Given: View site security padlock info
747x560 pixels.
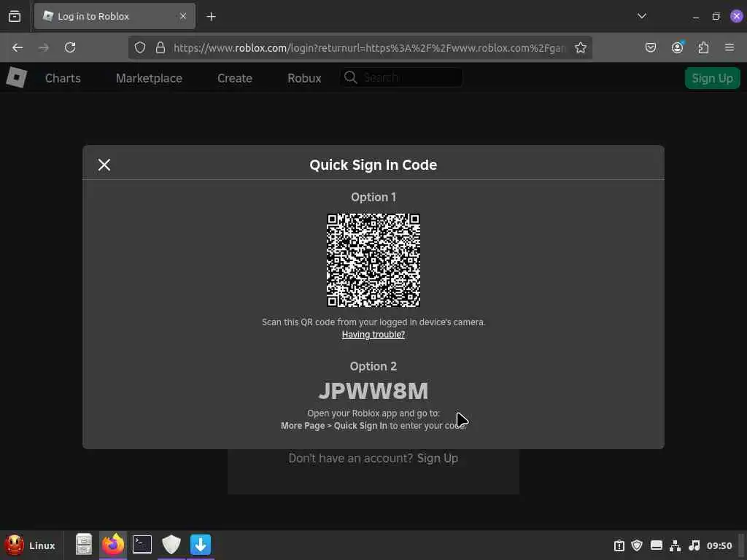Looking at the screenshot, I should (160, 47).
